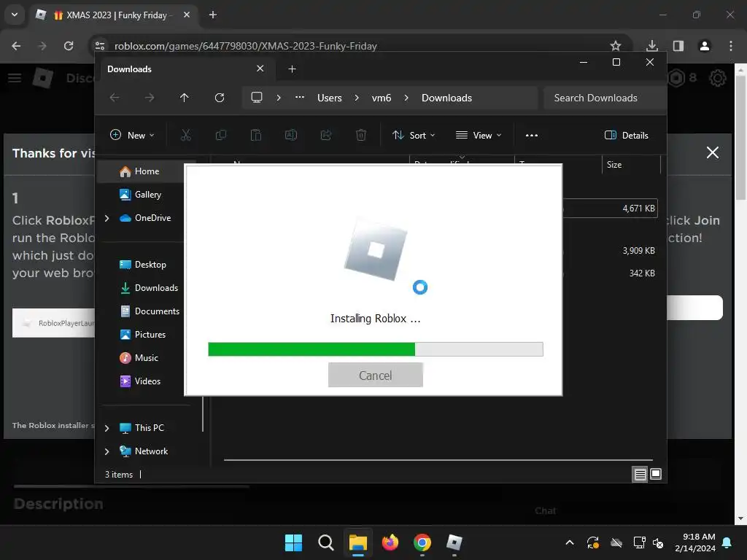Screen dimensions: 747x560
Task: Select Downloads in the address breadcrumb
Action: [447, 98]
